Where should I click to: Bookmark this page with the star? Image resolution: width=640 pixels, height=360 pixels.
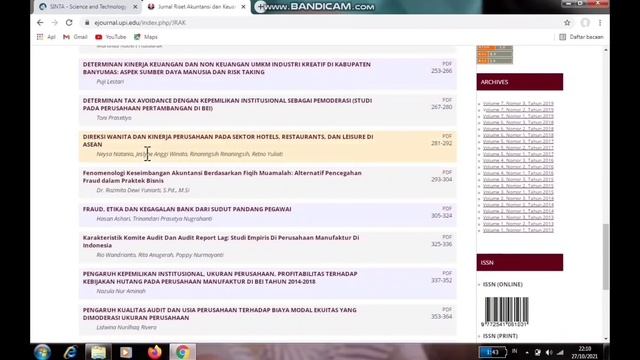[567, 23]
